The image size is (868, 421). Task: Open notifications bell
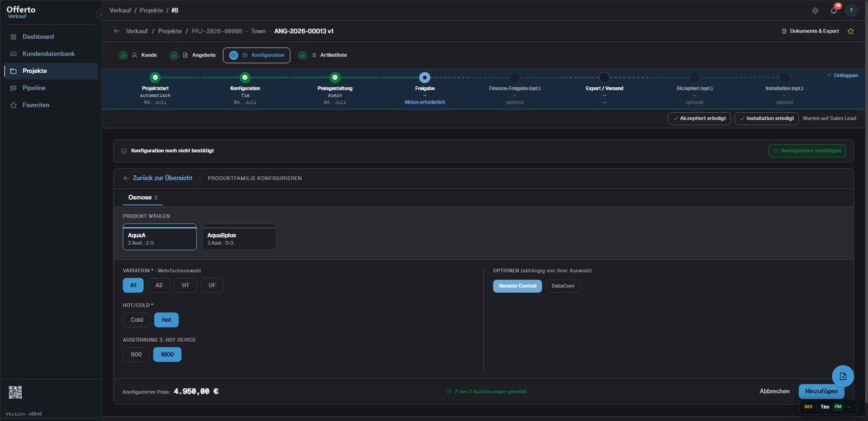coord(834,10)
